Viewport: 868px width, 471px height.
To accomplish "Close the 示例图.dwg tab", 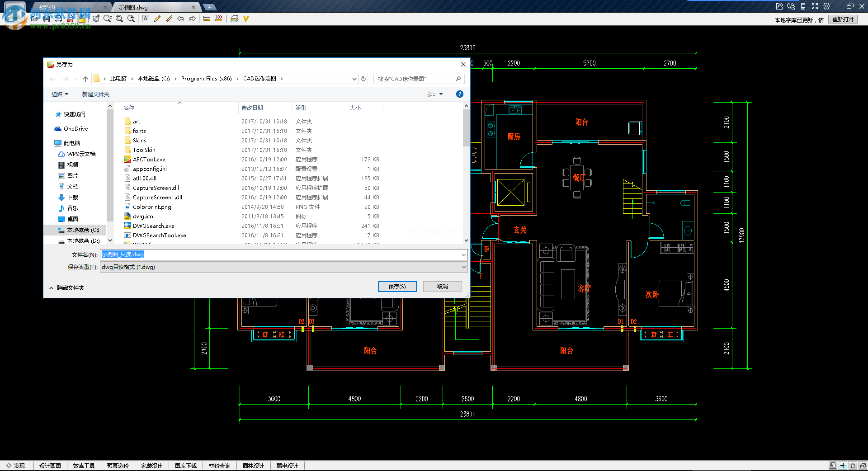I will tap(193, 7).
